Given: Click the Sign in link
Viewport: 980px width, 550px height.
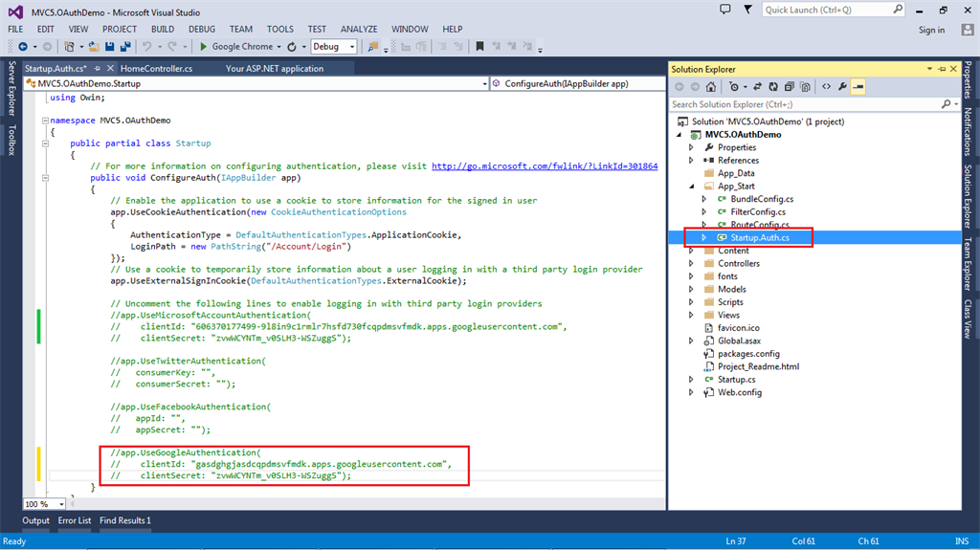Looking at the screenshot, I should tap(931, 30).
